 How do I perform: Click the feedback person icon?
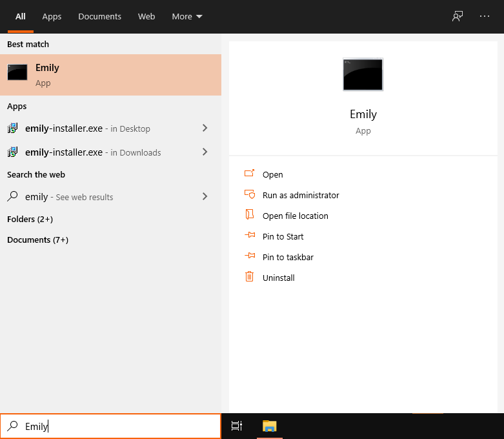click(458, 16)
